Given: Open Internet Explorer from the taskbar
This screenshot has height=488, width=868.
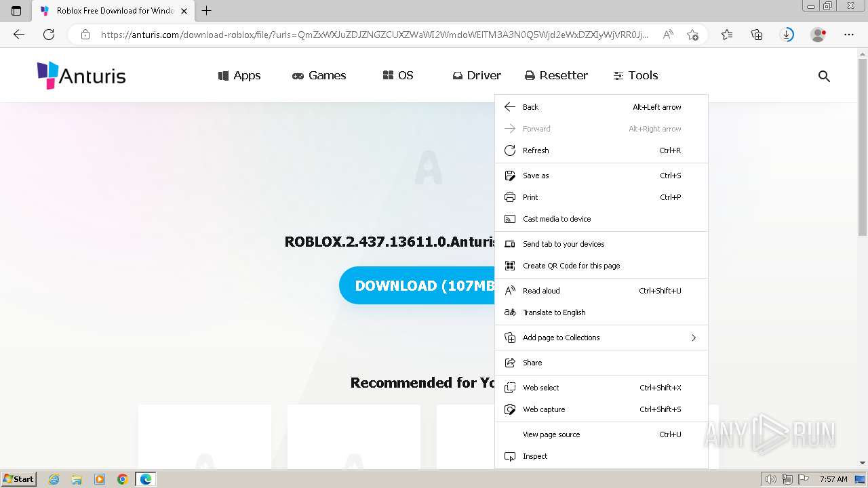Looking at the screenshot, I should [54, 479].
